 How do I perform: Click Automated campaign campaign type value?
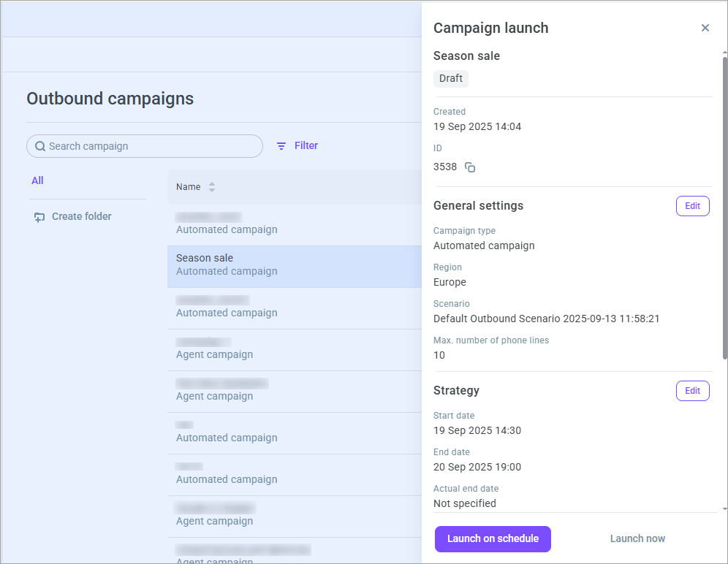[x=484, y=245]
